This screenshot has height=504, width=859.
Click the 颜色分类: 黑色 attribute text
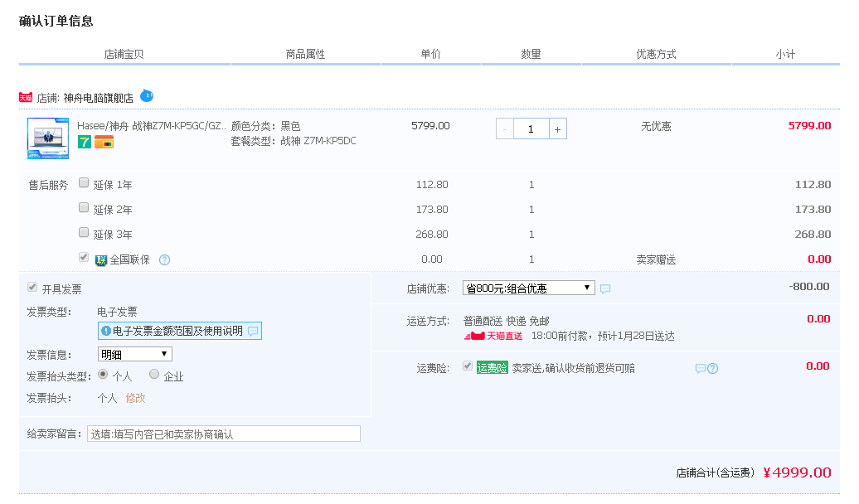click(265, 126)
